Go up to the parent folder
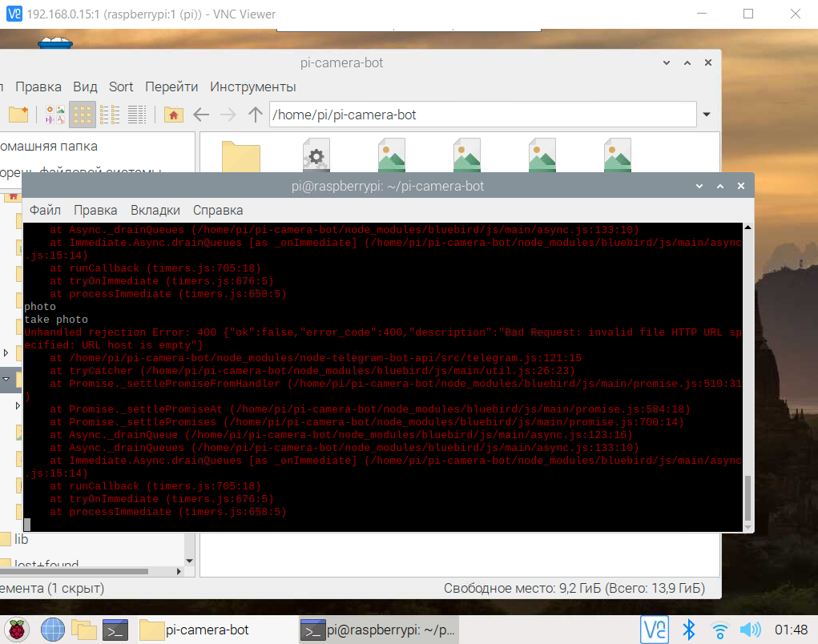 click(x=255, y=115)
